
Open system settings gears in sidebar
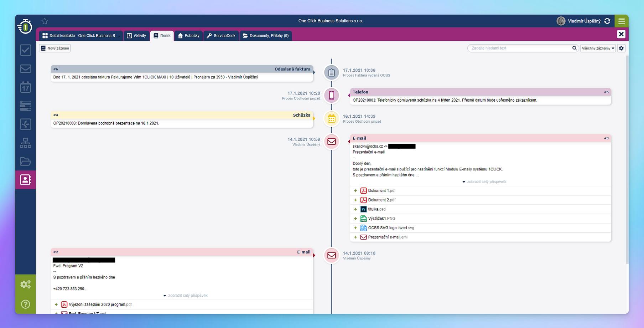point(25,284)
